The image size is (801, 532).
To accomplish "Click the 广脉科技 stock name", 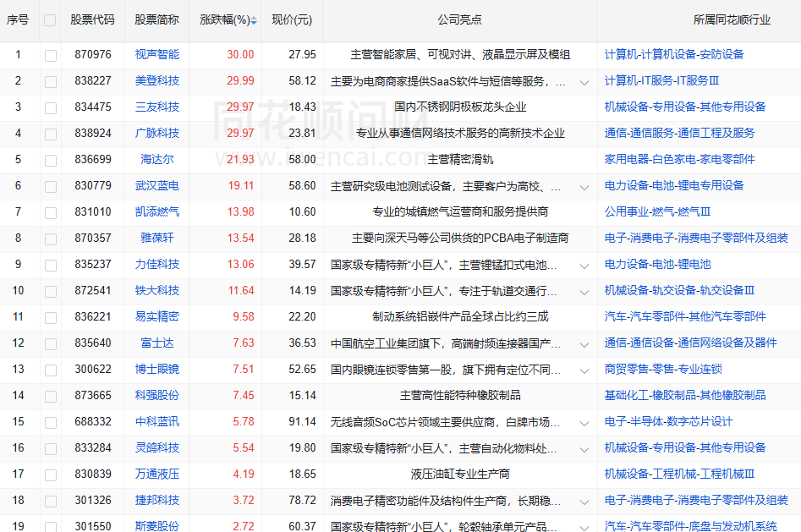I will pyautogui.click(x=157, y=133).
